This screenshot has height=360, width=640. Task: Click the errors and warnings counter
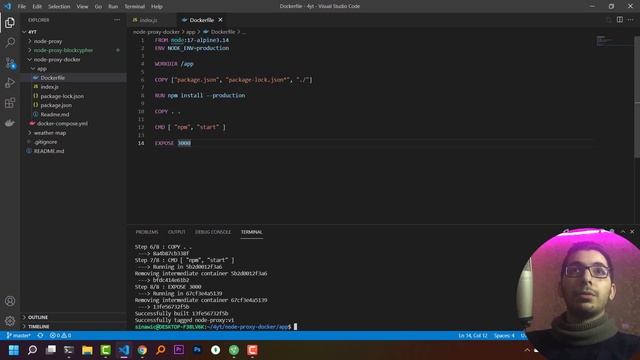(x=60, y=336)
